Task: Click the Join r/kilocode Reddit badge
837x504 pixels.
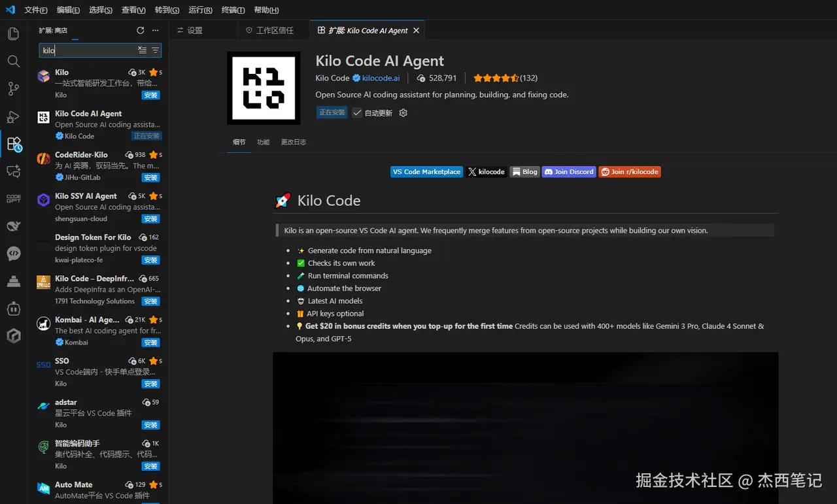Action: tap(630, 172)
